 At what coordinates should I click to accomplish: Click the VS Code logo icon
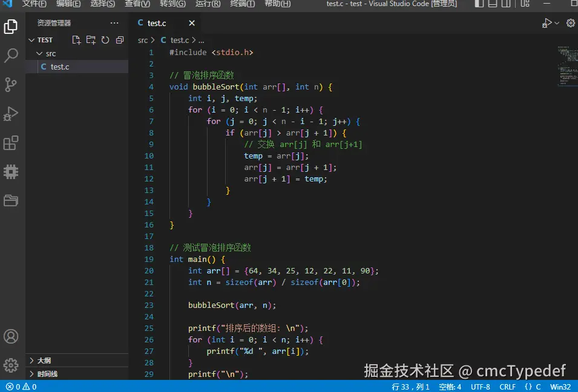[7, 4]
